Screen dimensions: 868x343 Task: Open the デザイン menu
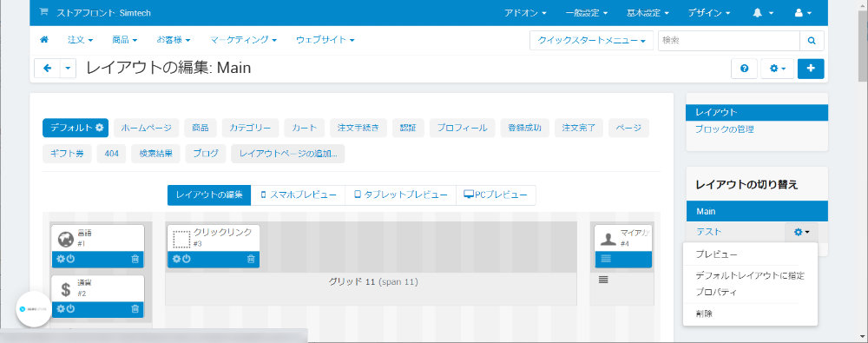click(708, 13)
